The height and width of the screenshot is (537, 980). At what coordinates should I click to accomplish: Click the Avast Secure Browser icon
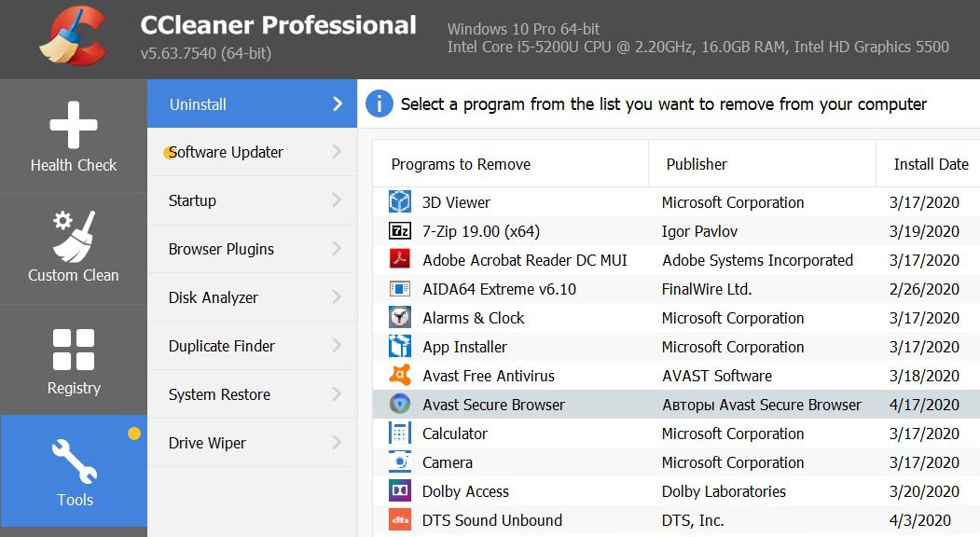point(400,404)
